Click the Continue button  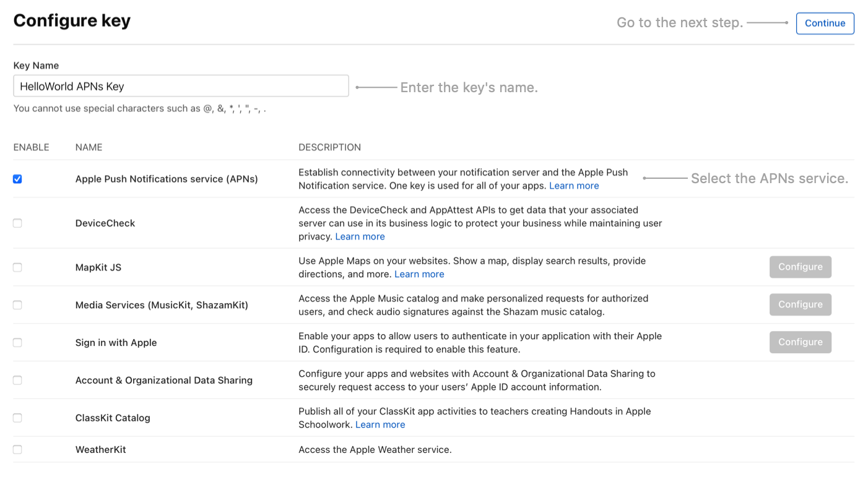click(825, 24)
